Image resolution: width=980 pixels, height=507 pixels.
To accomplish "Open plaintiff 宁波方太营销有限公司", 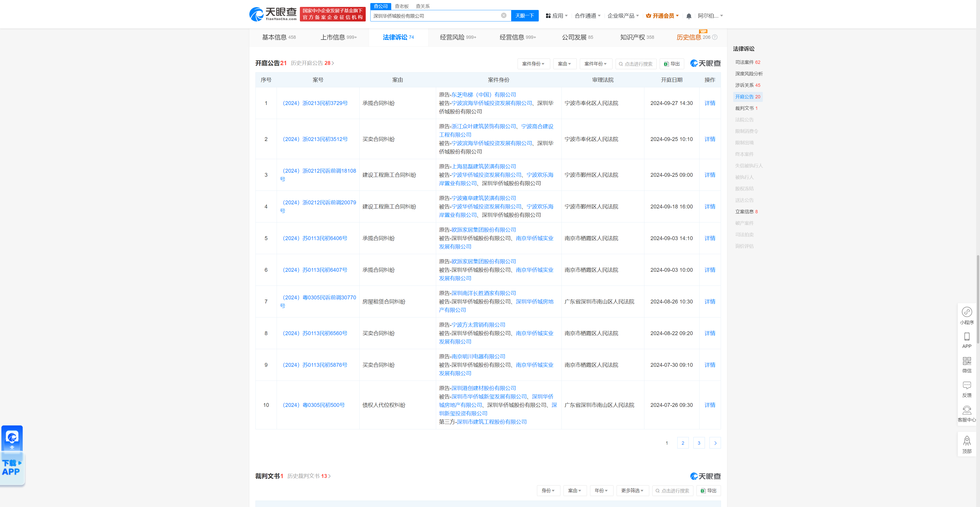I will pyautogui.click(x=478, y=325).
